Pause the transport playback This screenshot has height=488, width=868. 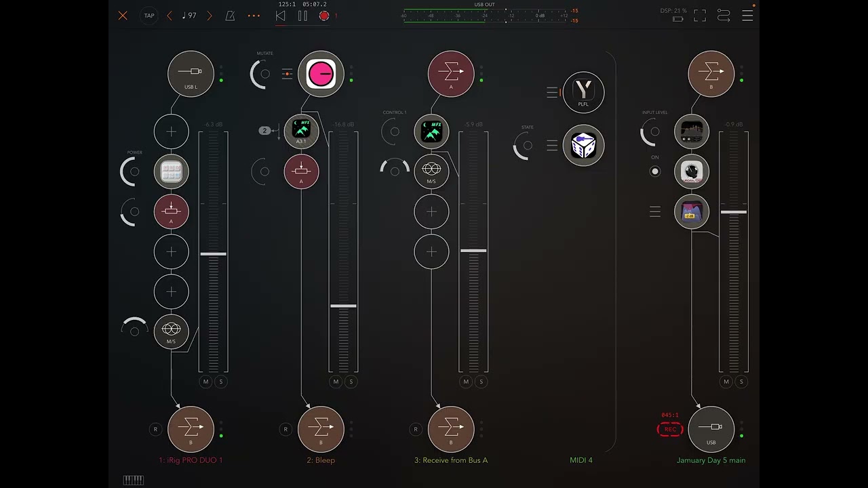(302, 16)
